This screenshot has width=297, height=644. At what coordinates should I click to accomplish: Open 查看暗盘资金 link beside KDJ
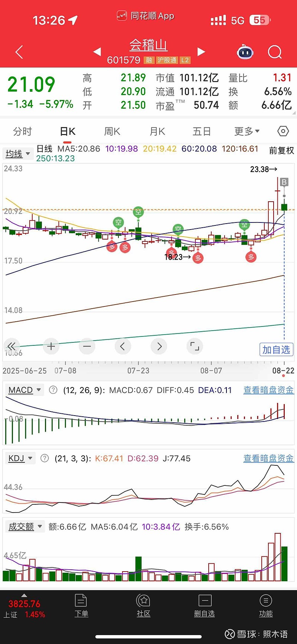click(268, 458)
